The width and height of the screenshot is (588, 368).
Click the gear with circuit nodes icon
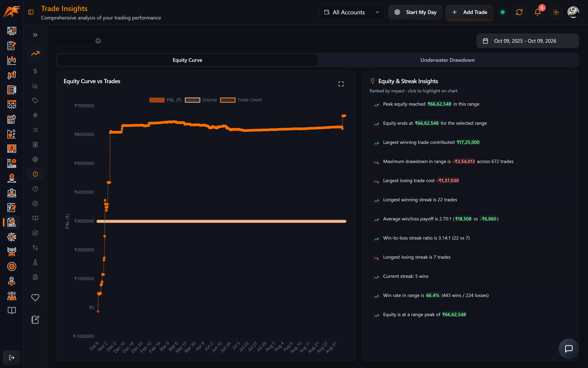[x=12, y=237]
